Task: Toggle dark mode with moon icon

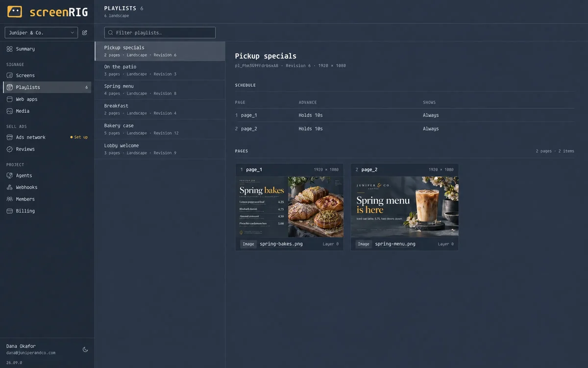Action: (85, 349)
